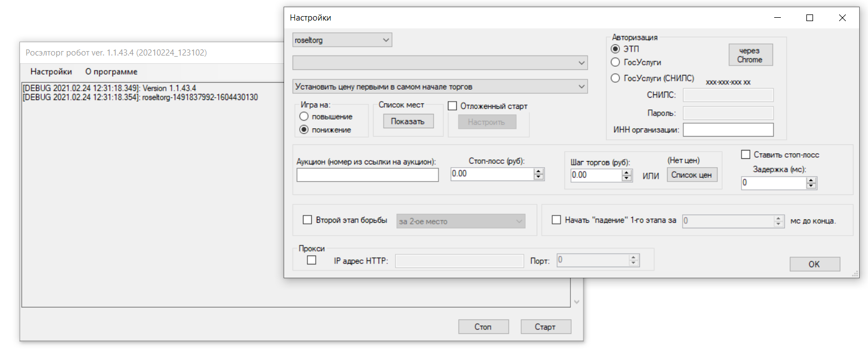Image resolution: width=868 pixels, height=356 pixels.
Task: Select ЭТП authorization radio button
Action: [x=615, y=49]
